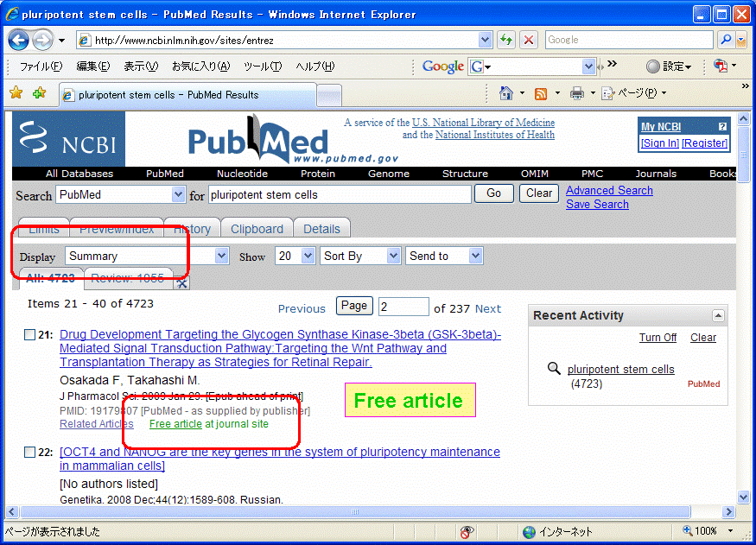Click the Clear button next to Go
The height and width of the screenshot is (545, 756).
click(538, 193)
